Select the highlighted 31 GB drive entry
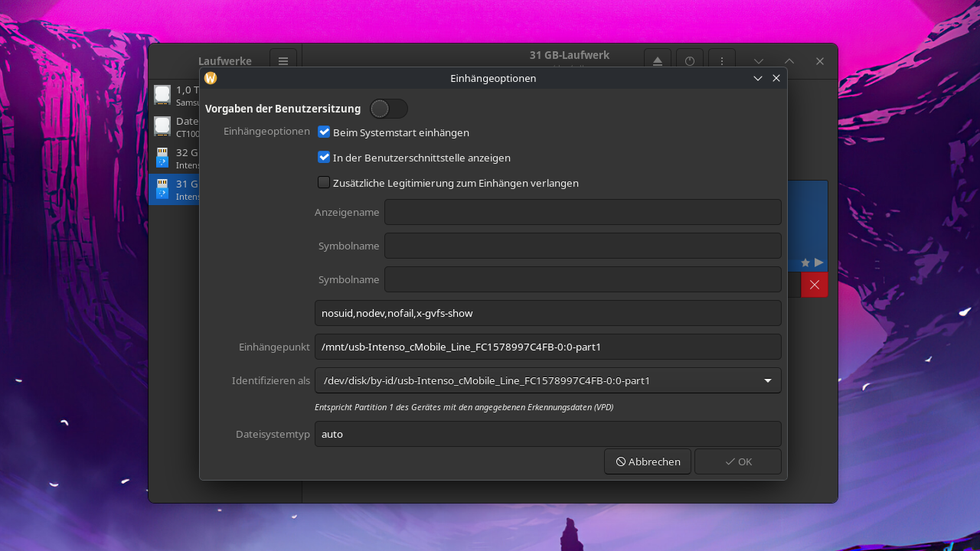 175,189
